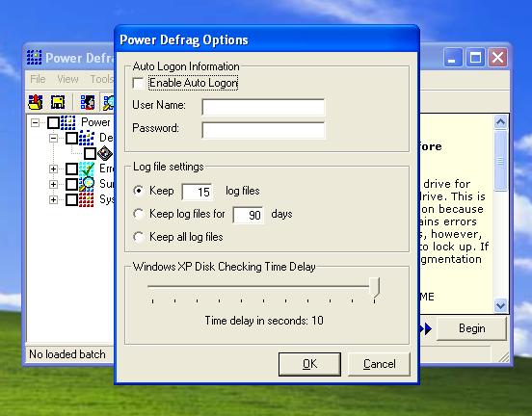Open the File menu in Power Defrag
Screen dimensions: 532x416
tap(38, 79)
